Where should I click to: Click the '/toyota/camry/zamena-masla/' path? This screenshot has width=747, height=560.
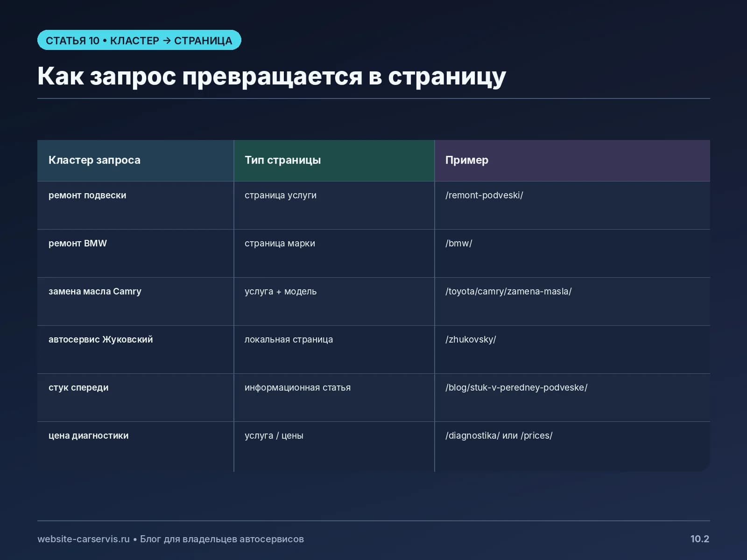tap(508, 291)
